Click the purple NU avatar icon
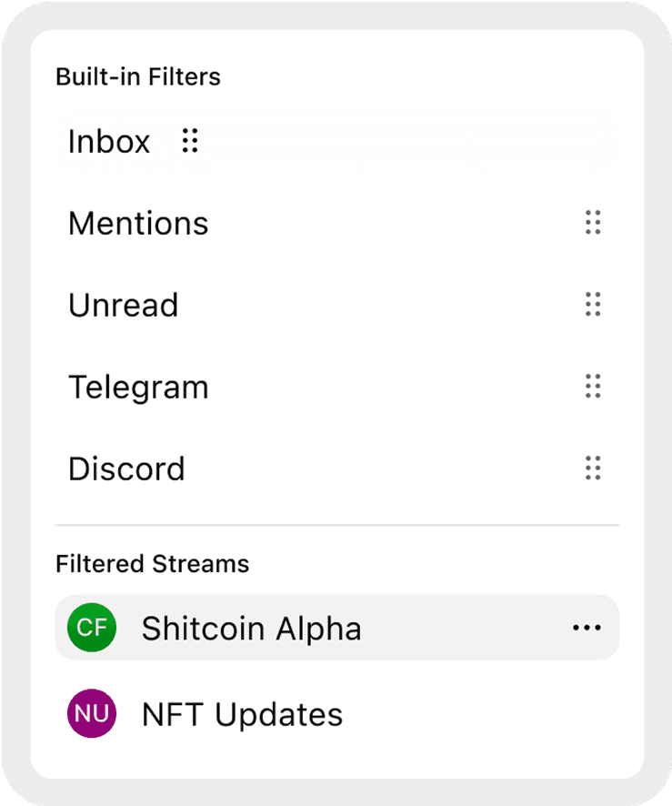Viewport: 672px width, 806px height. (92, 714)
